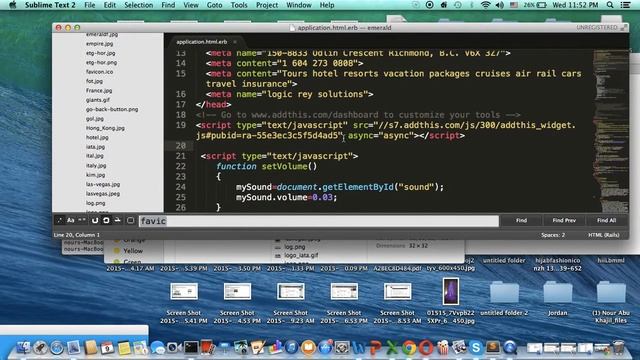Click the Find All button
Image resolution: width=640 pixels, height=360 pixels.
pyautogui.click(x=607, y=220)
